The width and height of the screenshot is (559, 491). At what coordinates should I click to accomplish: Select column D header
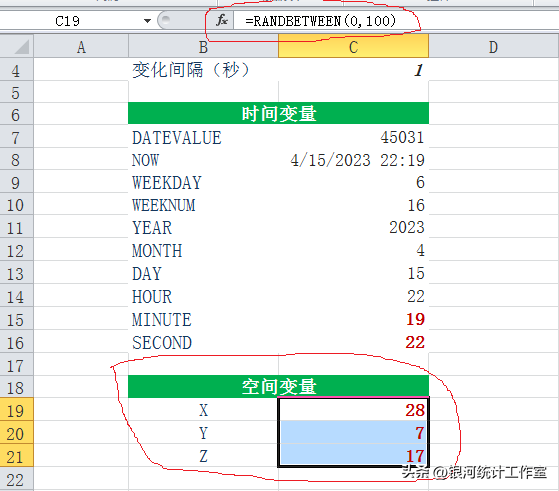(x=493, y=46)
